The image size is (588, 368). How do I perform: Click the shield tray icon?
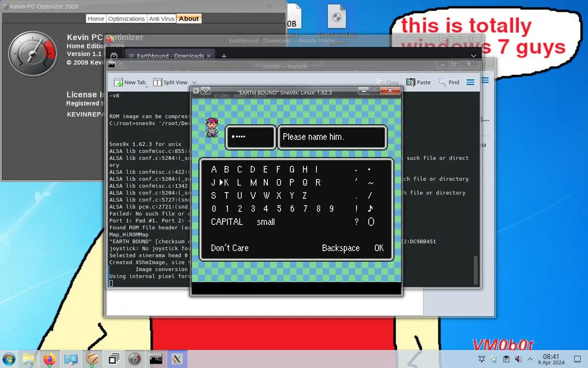(x=494, y=359)
